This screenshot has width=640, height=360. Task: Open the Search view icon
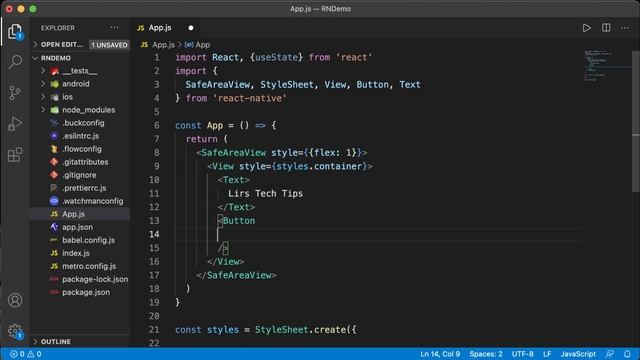(x=15, y=62)
